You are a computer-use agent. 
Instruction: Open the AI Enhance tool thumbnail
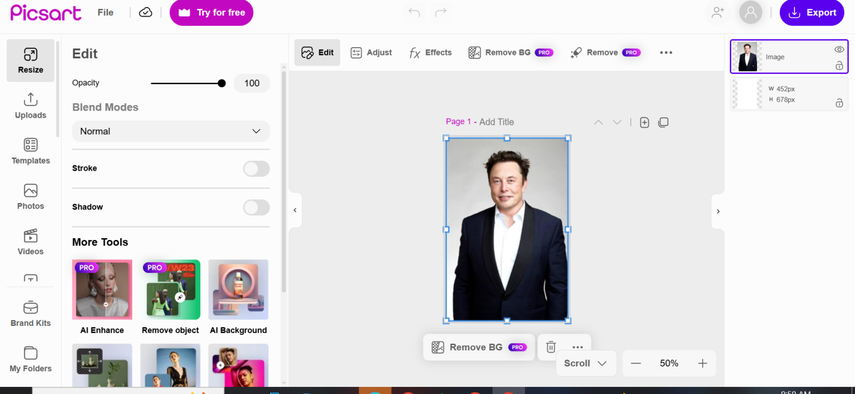click(102, 289)
